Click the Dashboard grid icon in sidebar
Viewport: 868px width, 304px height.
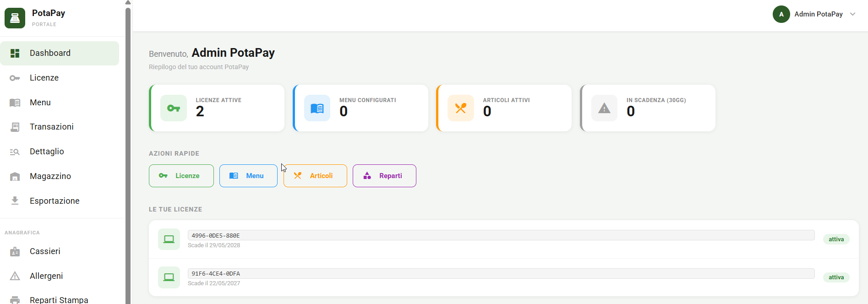15,53
